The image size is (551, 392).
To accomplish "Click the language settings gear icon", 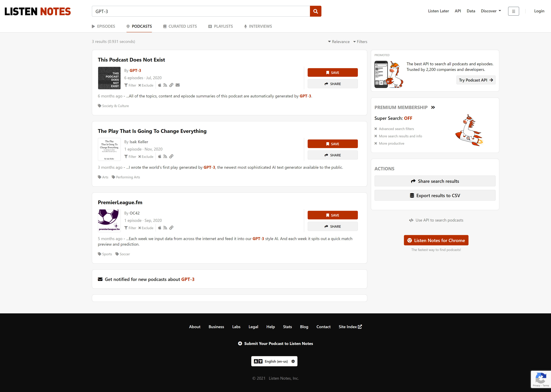I will [x=293, y=361].
